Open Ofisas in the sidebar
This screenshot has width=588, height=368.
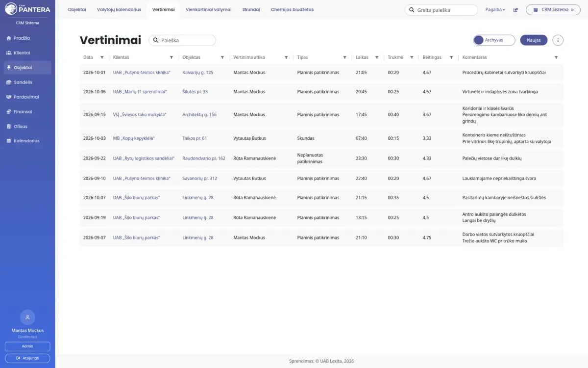tap(27, 127)
